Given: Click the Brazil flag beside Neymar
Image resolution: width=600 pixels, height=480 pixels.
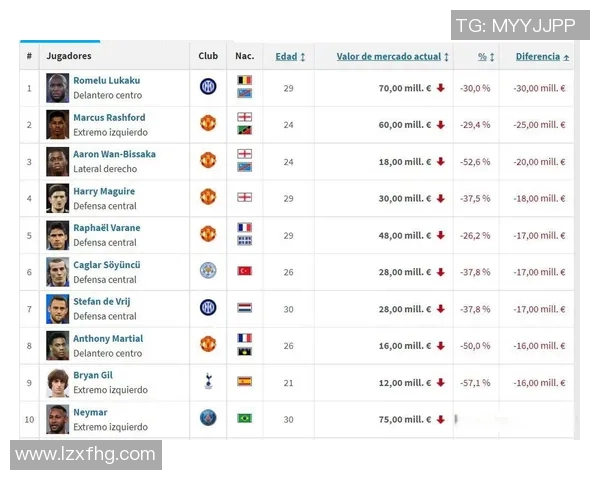Looking at the screenshot, I should point(244,418).
